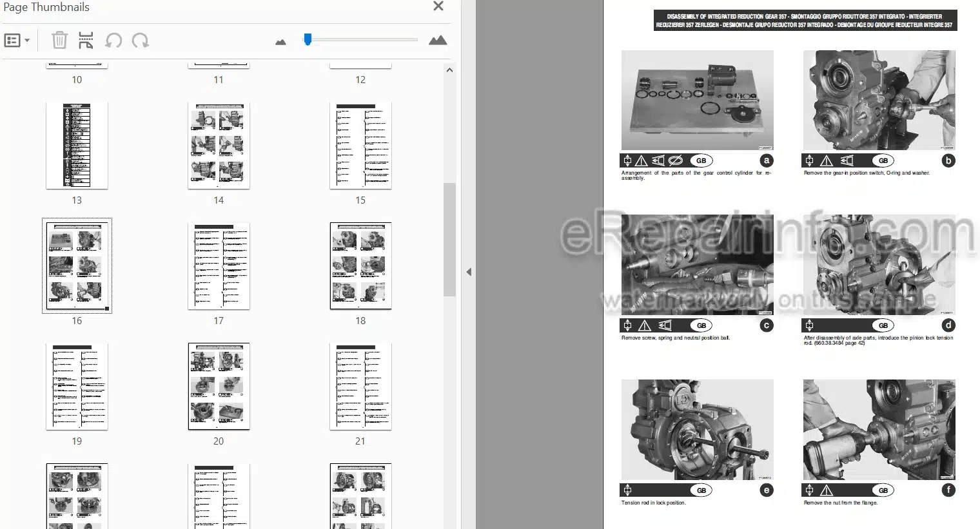
Task: Click the GB language badge under photo f
Action: tap(883, 490)
